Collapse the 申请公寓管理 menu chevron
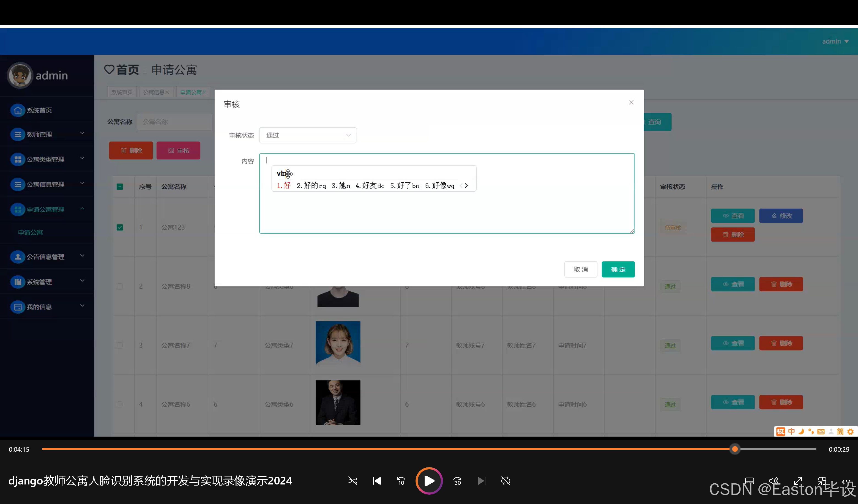Image resolution: width=858 pixels, height=504 pixels. [82, 208]
